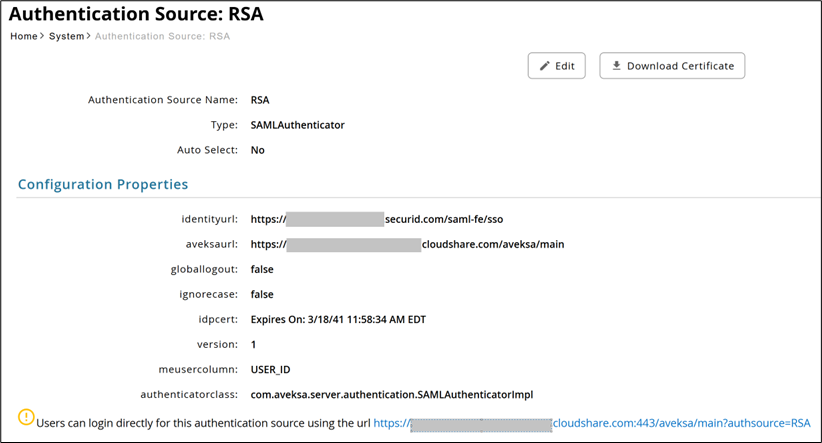Click the yellow info warning icon

point(26,418)
